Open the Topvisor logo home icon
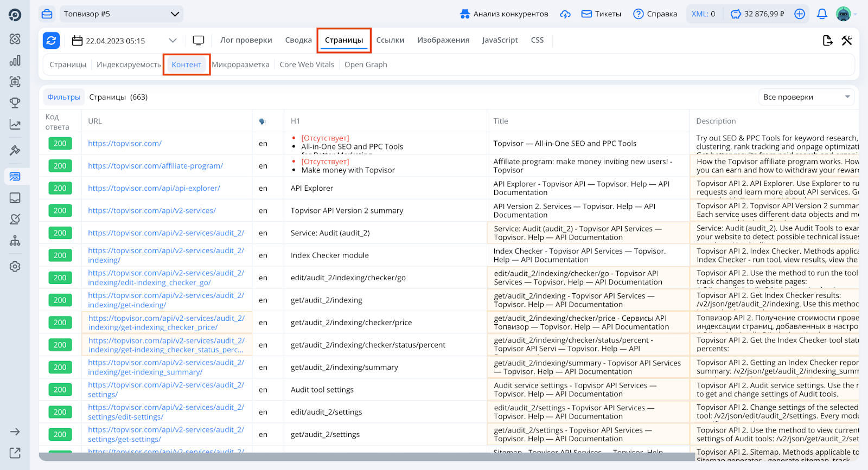 coord(15,15)
